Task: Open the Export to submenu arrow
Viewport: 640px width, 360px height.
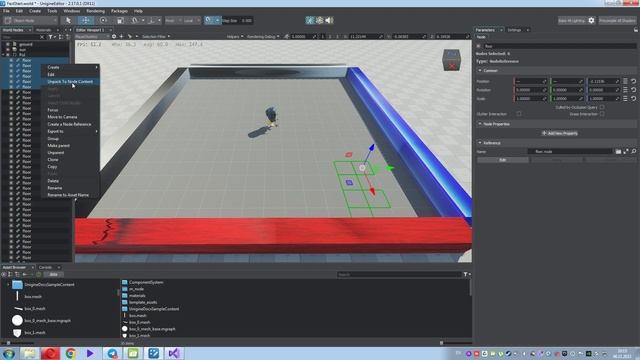Action: point(97,131)
